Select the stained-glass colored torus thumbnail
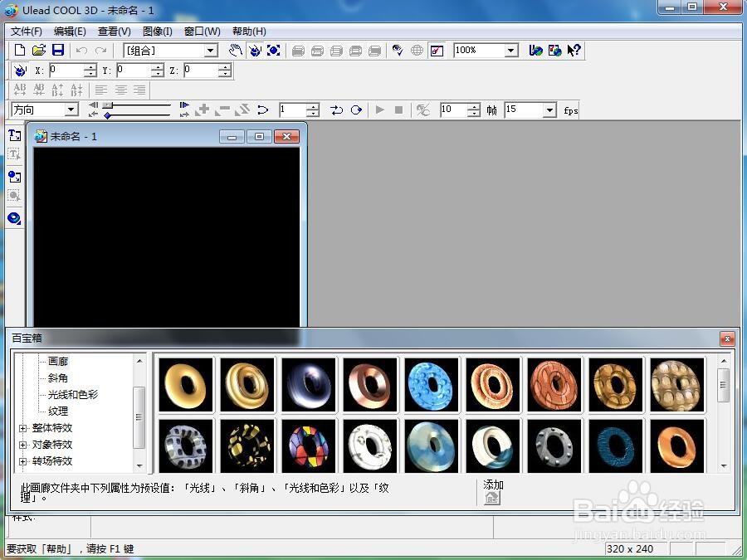 coord(309,446)
